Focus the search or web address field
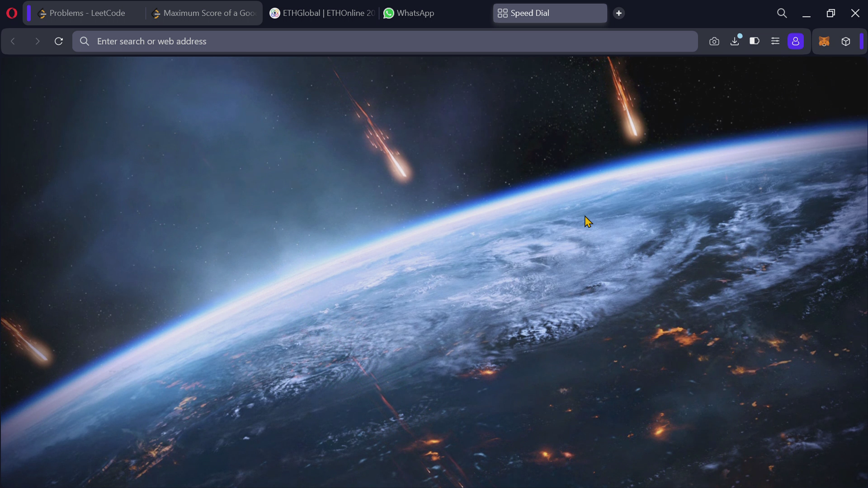This screenshot has width=868, height=488. tap(385, 42)
